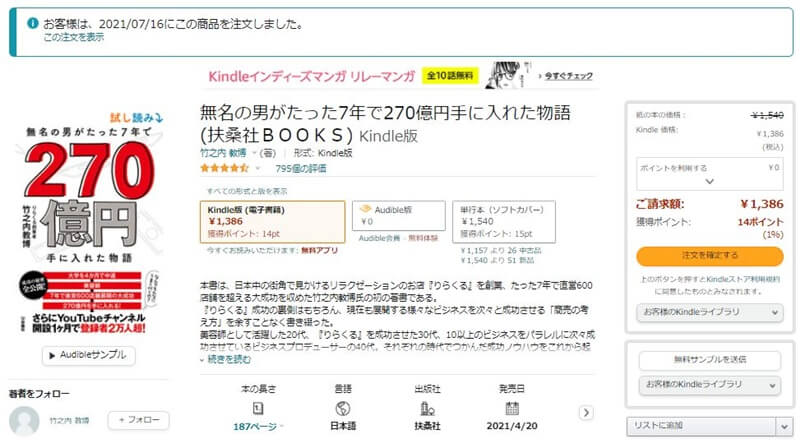Click the この注文を表示 link

coord(73,37)
